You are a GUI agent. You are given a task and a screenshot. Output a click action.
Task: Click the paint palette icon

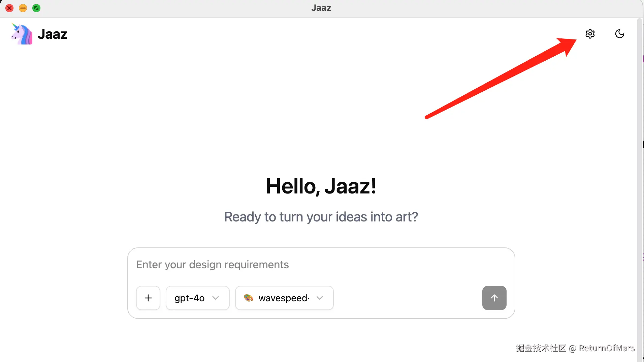[249, 298]
